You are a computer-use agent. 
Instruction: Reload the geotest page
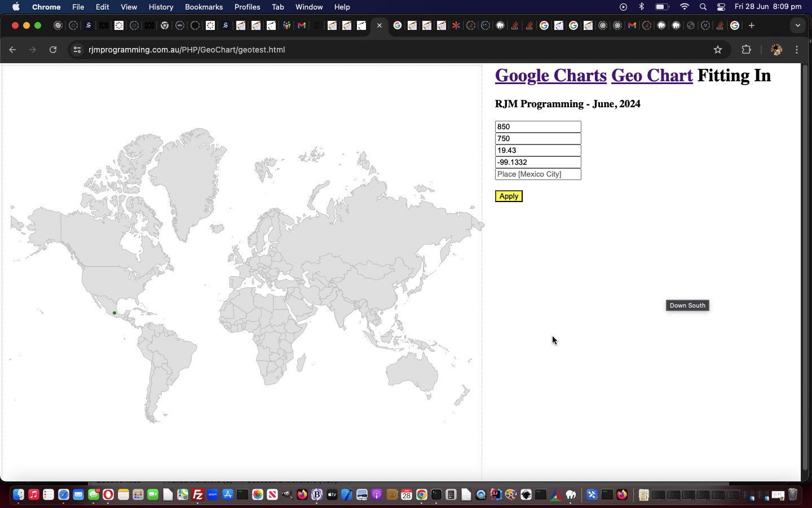(53, 50)
